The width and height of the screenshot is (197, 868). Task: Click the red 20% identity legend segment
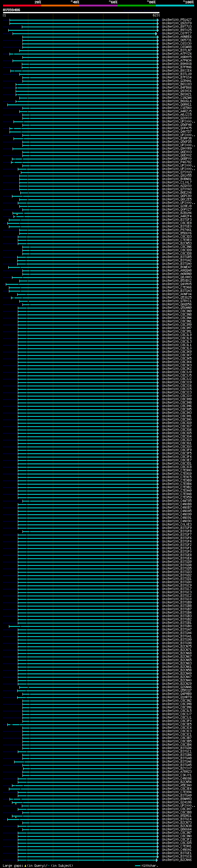tap(22, 6)
